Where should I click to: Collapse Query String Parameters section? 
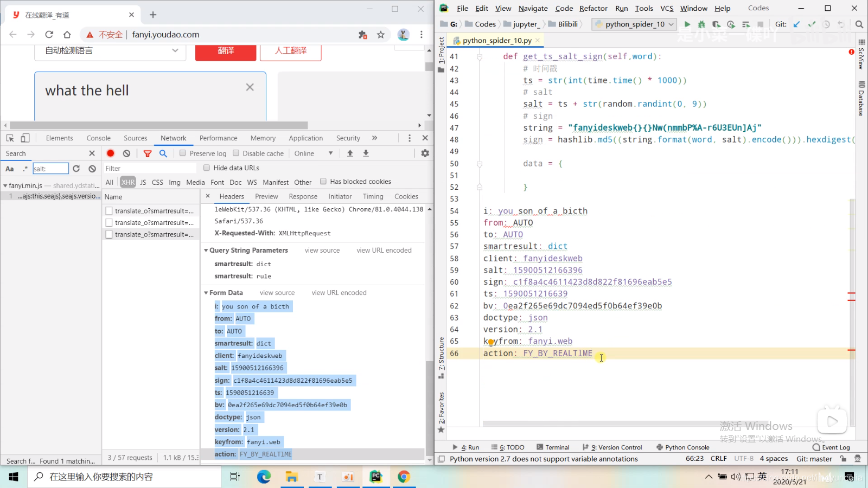click(x=206, y=251)
